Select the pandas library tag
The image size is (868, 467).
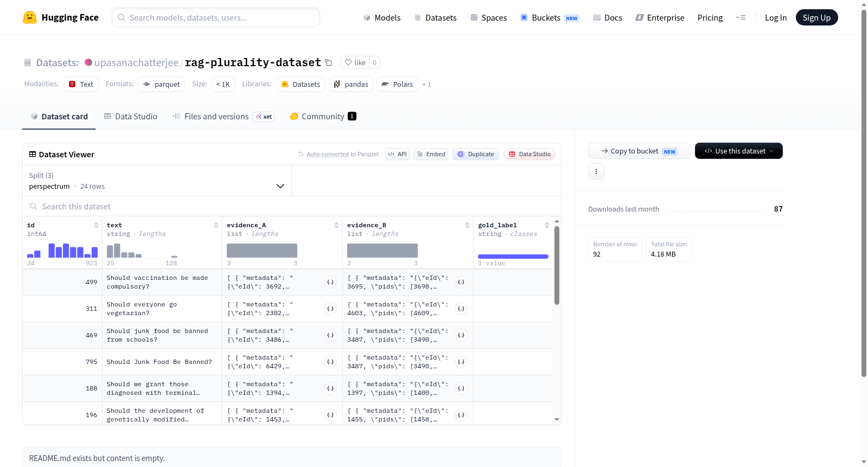tap(350, 84)
